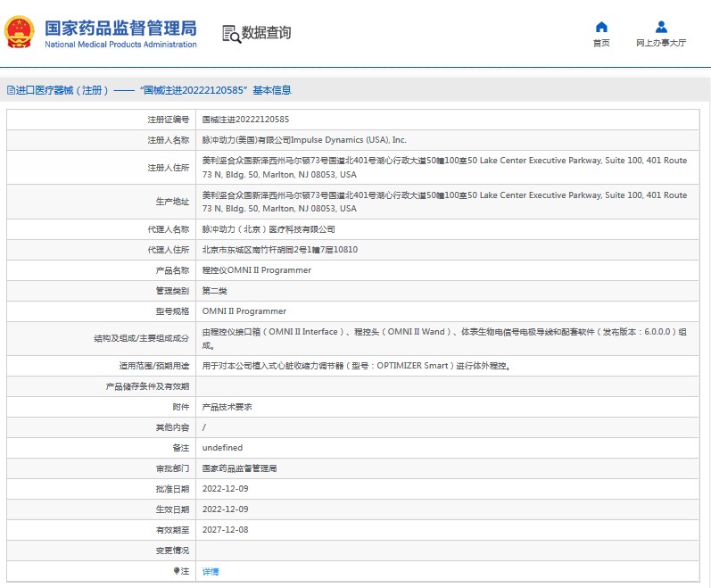Screen dimensions: 711x588
Task: Click the lightbulb icon next to 注
Action: click(x=177, y=571)
